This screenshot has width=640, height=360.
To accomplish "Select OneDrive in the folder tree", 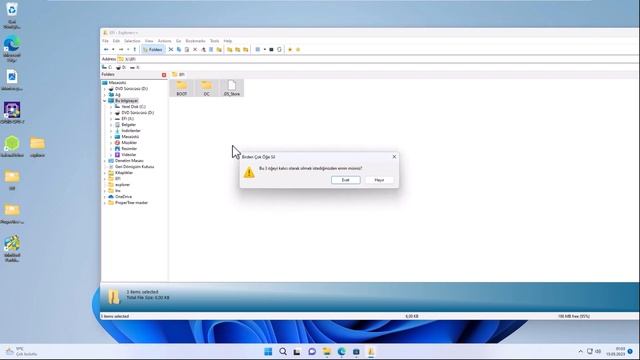I will tap(123, 197).
